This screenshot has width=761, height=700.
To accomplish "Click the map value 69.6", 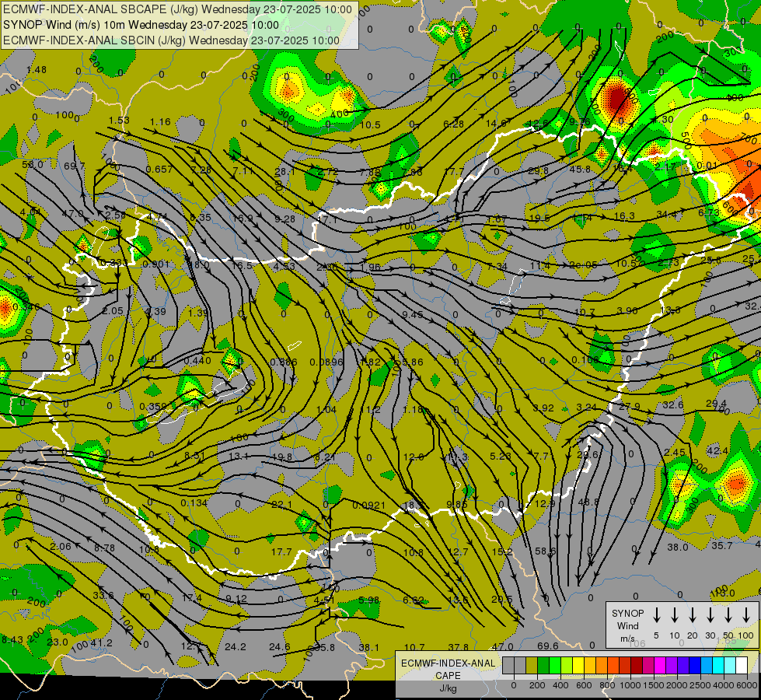I will pyautogui.click(x=547, y=646).
